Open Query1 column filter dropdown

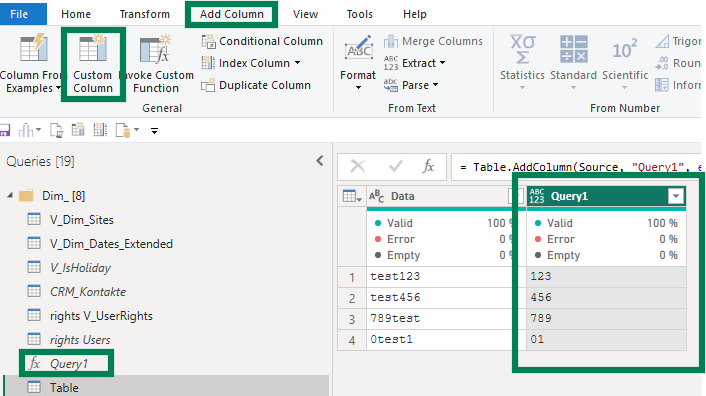click(x=675, y=196)
